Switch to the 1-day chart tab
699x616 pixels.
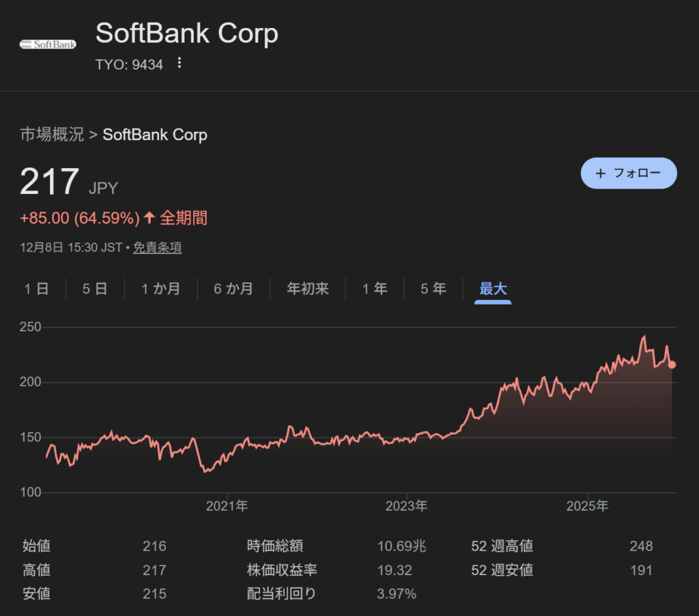pyautogui.click(x=37, y=289)
